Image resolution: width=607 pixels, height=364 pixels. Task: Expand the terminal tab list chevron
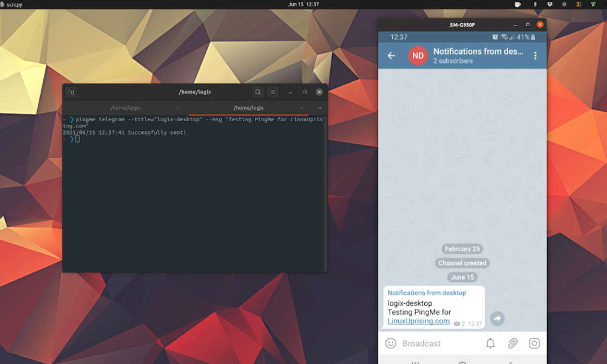click(320, 108)
